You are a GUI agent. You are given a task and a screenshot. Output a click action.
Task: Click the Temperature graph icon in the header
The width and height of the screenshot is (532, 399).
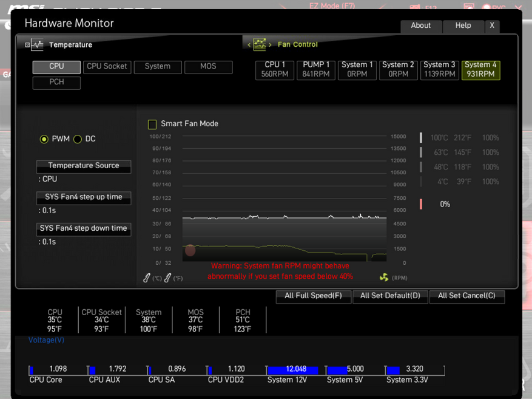37,45
